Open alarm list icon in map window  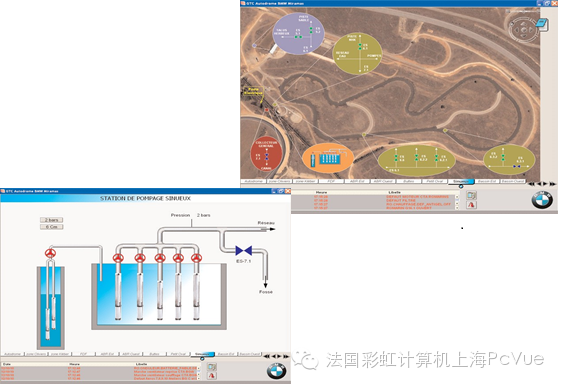[x=472, y=195]
